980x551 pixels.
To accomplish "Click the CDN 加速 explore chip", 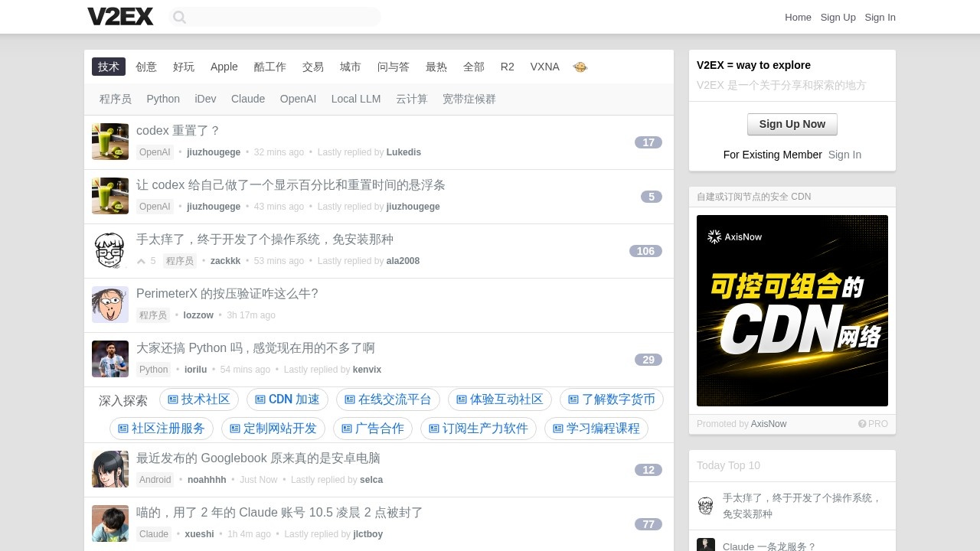I will [x=287, y=399].
